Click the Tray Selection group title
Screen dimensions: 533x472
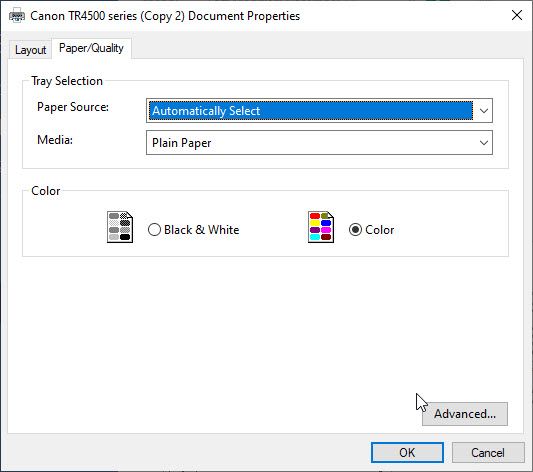click(x=67, y=81)
